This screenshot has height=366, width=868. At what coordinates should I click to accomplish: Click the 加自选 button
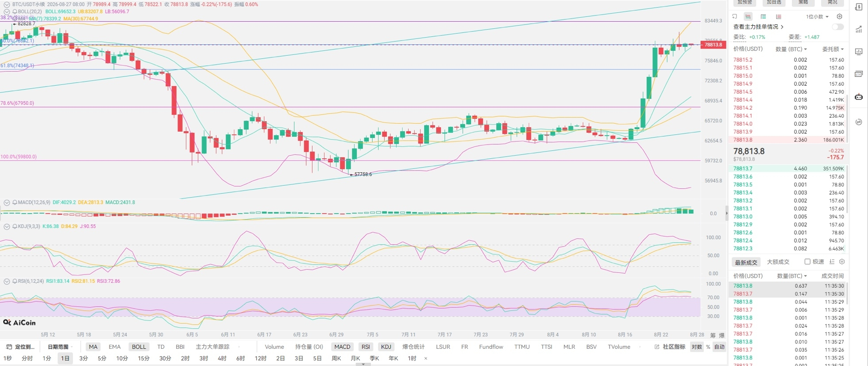pyautogui.click(x=774, y=2)
